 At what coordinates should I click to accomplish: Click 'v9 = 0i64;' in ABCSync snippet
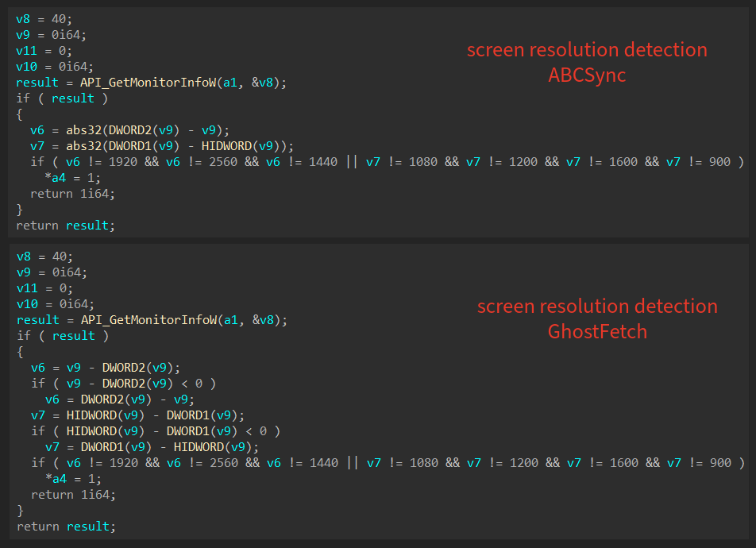pos(51,35)
